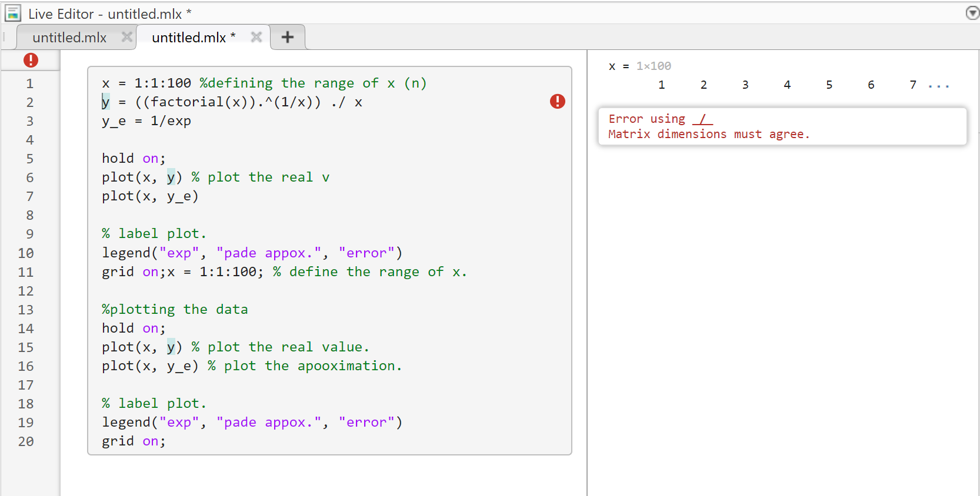Click the 'y_e = 1/exp' code line
This screenshot has width=980, height=496.
point(146,121)
